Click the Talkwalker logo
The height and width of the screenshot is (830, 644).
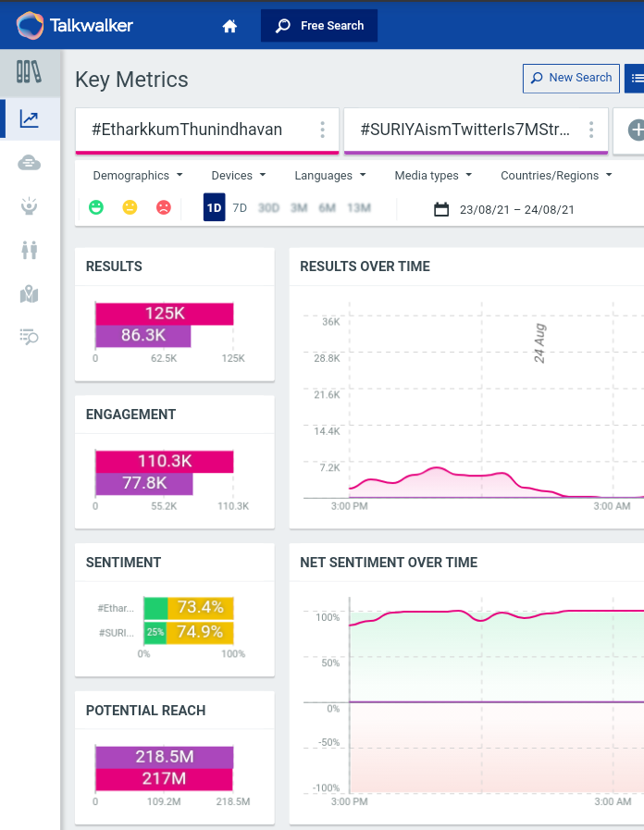pos(75,25)
